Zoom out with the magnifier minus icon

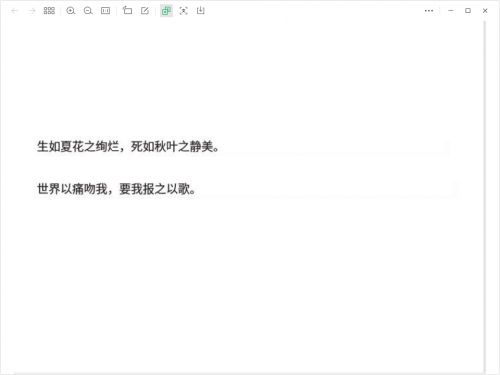coord(88,11)
